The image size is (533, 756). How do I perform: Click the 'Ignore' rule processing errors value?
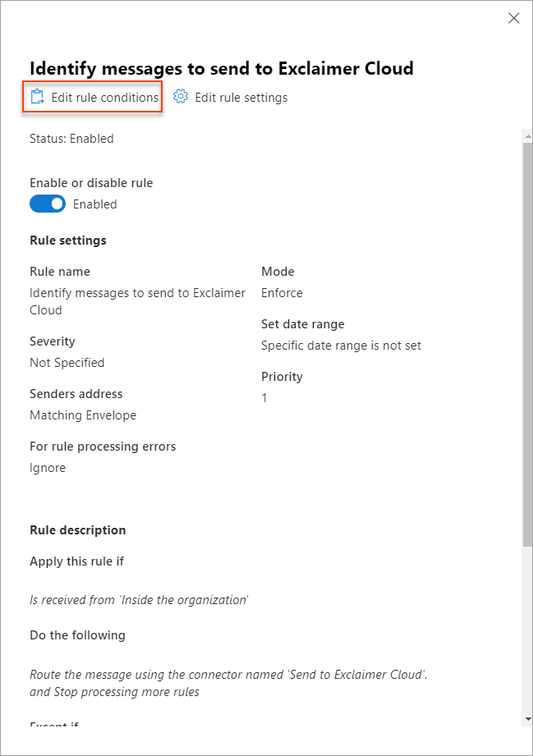point(48,468)
